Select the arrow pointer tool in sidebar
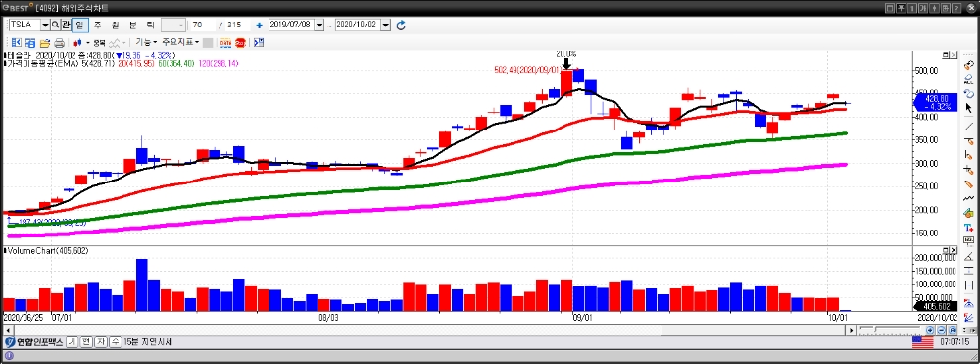Image resolution: width=980 pixels, height=364 pixels. (x=969, y=108)
